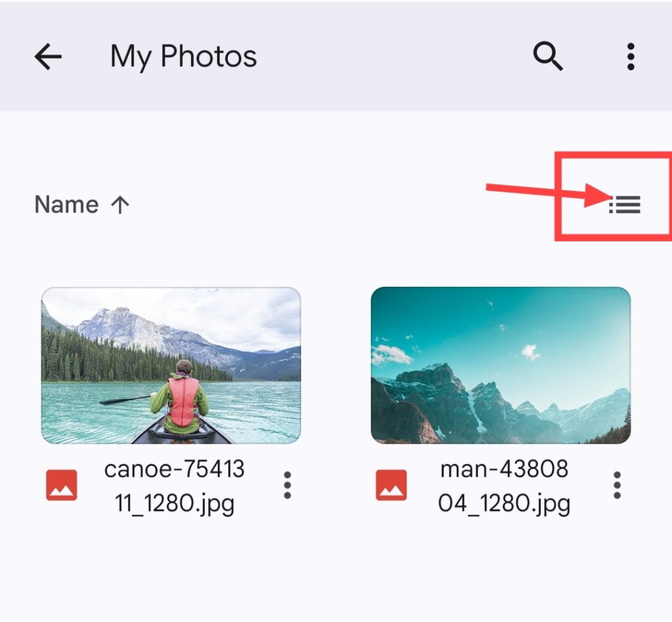Open the canoe photo thumbnail
672x622 pixels.
pyautogui.click(x=171, y=365)
